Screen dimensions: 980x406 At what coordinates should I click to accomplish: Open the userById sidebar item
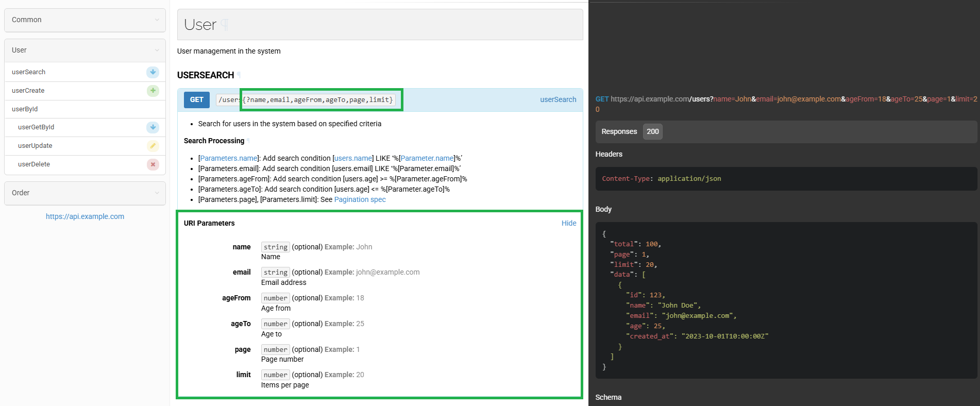click(25, 109)
